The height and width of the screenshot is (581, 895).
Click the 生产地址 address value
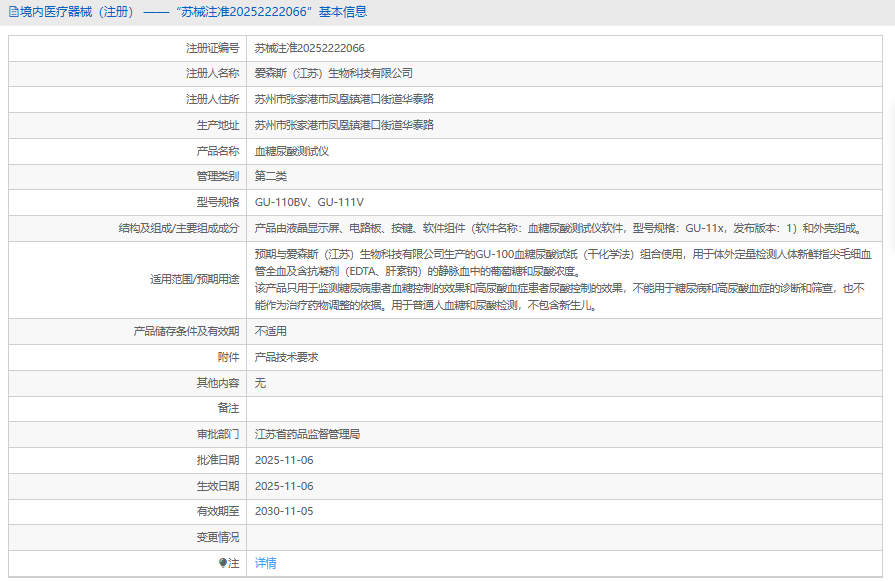coord(343,125)
